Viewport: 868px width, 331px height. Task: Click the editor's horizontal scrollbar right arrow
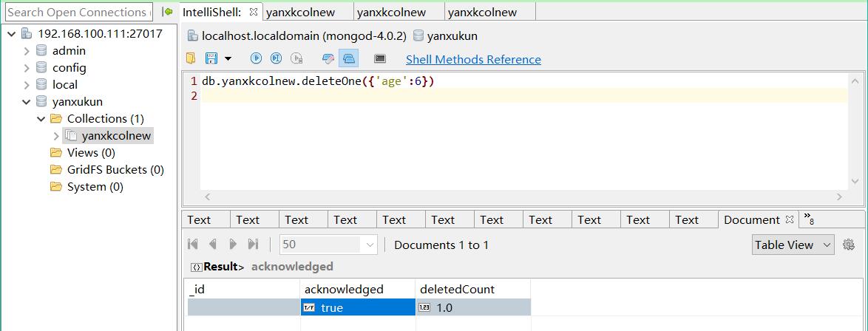click(x=840, y=197)
